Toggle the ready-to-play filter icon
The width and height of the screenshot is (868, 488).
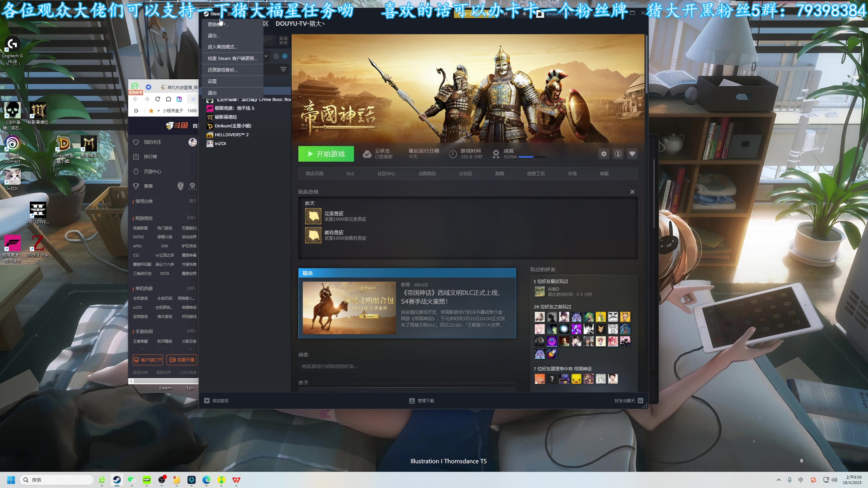tap(285, 56)
